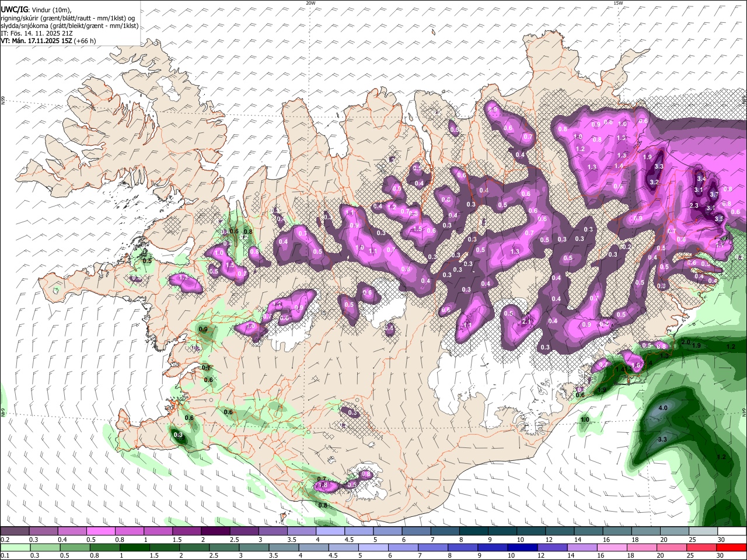Select the bottom legend row swatch labeled 0.5

click(75, 548)
